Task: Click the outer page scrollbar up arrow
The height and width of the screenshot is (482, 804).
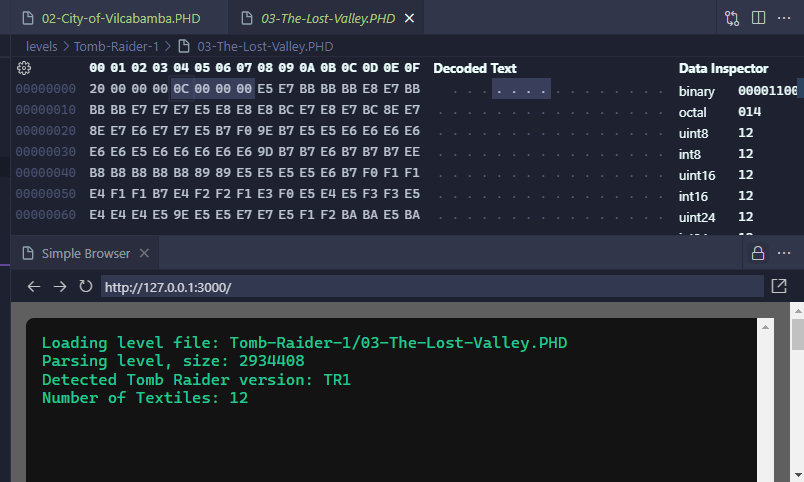Action: click(798, 310)
